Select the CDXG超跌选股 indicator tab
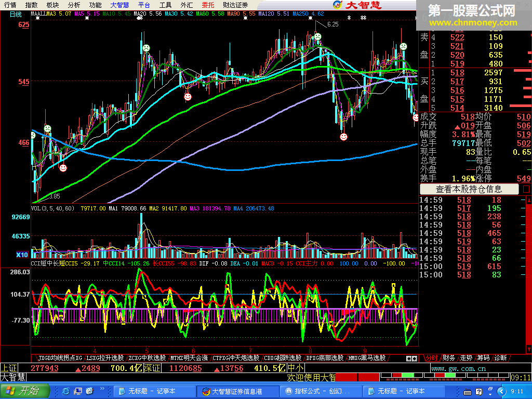 click(x=283, y=358)
